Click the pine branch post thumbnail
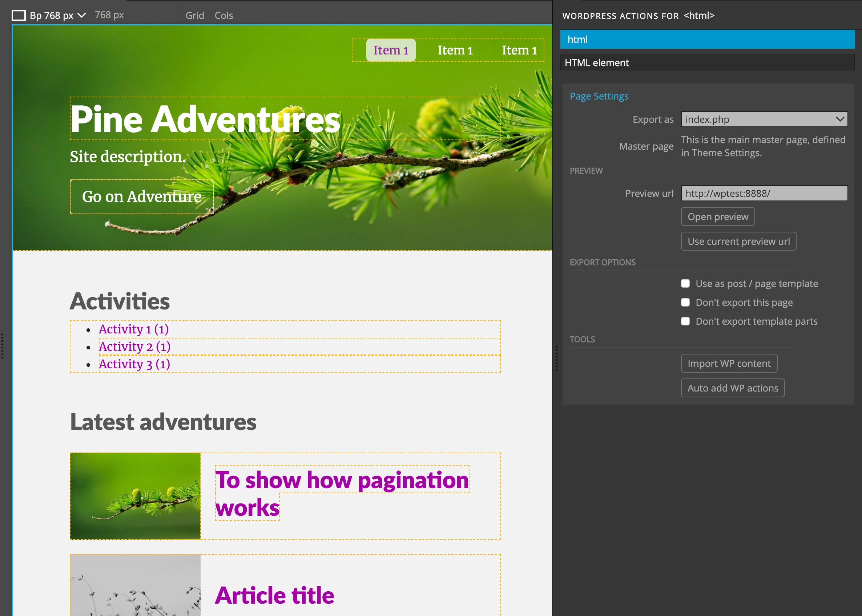Image resolution: width=862 pixels, height=616 pixels. coord(135,496)
